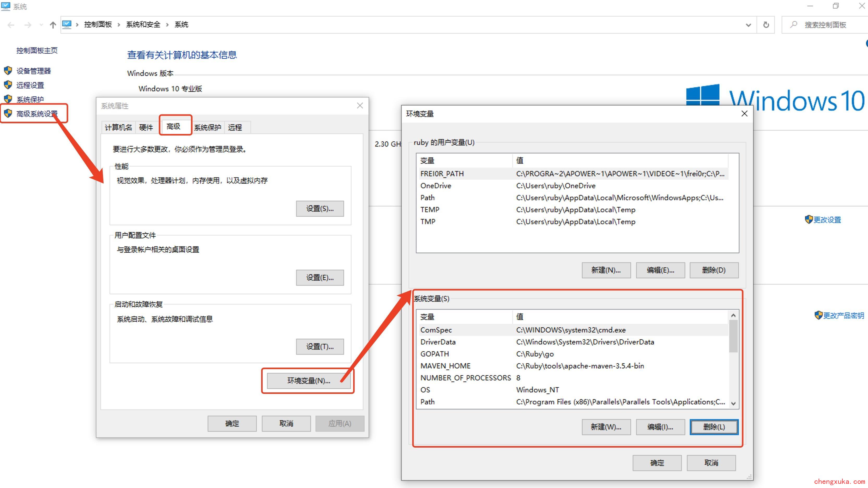
Task: Open 环境变量(N) button
Action: (x=309, y=381)
